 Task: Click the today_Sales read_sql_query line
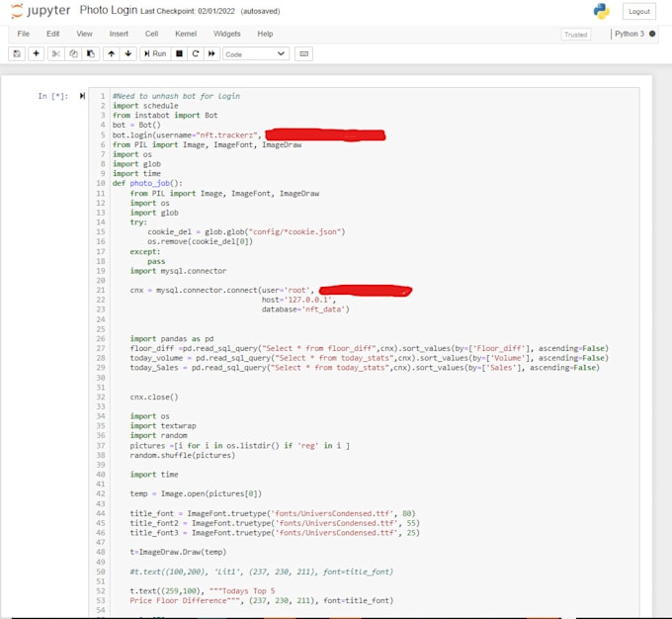(x=365, y=368)
